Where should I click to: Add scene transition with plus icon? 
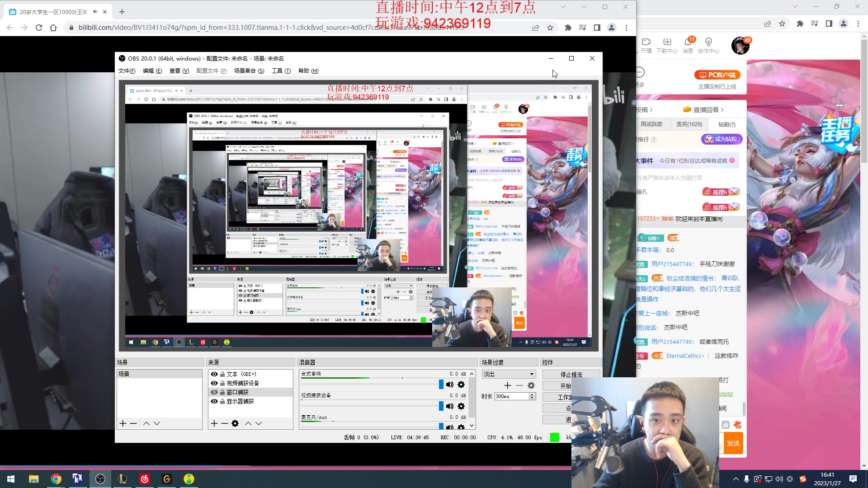point(508,385)
